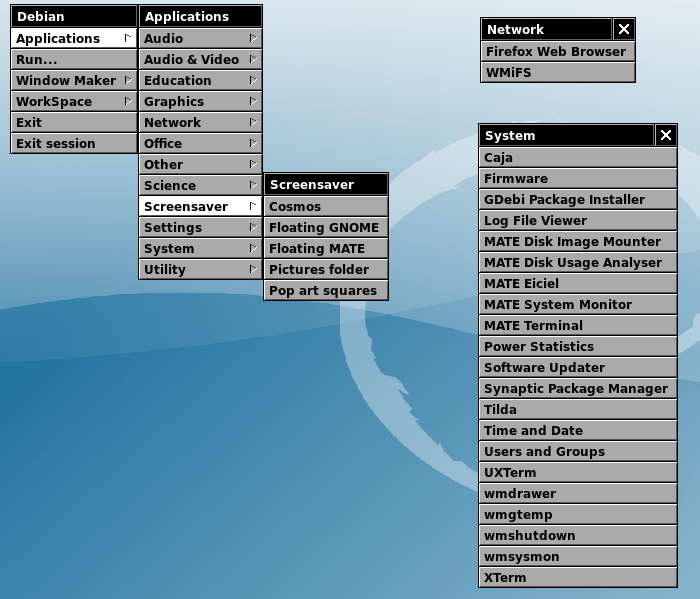700x599 pixels.
Task: Click Exit in the Debian menu
Action: coord(74,122)
